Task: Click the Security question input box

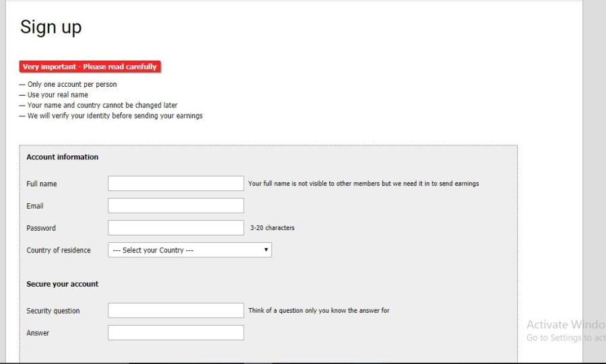Action: pyautogui.click(x=176, y=311)
